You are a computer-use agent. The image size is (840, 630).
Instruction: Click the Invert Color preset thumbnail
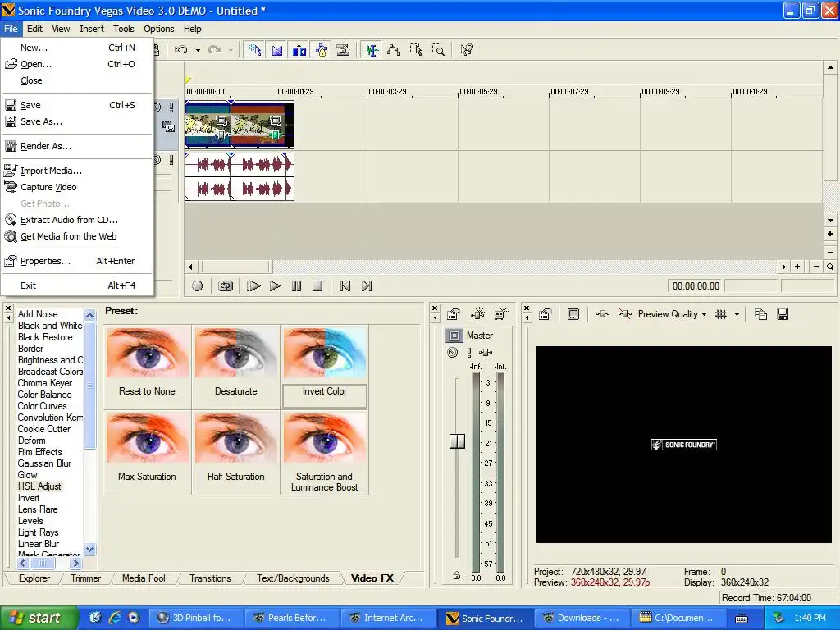pyautogui.click(x=325, y=354)
